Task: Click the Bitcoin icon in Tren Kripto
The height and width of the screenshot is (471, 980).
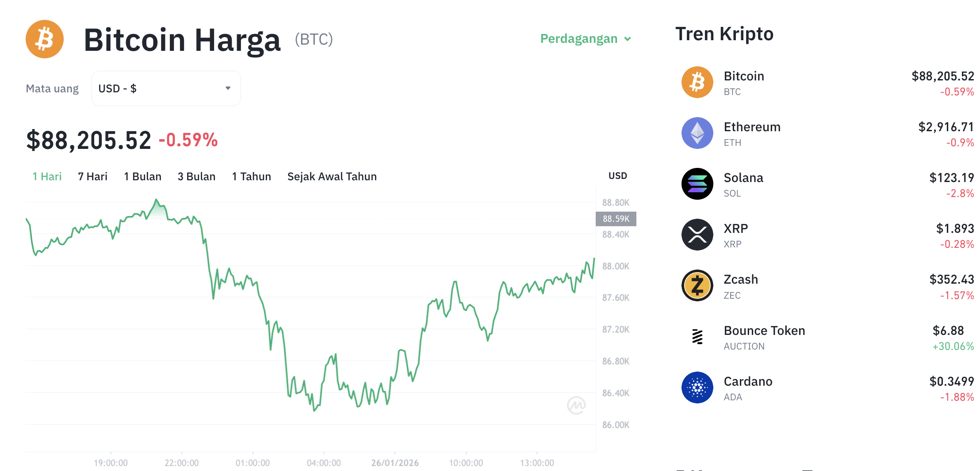Action: tap(697, 82)
